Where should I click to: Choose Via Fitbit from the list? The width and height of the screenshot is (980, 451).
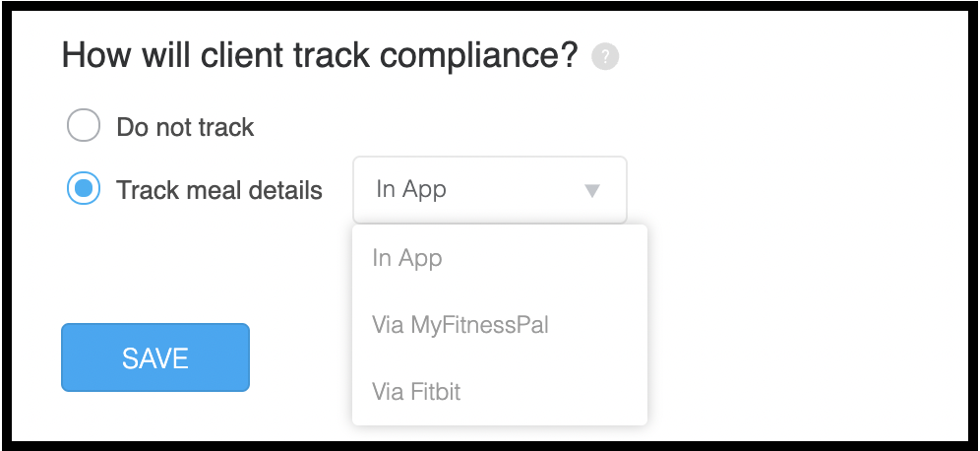coord(500,392)
